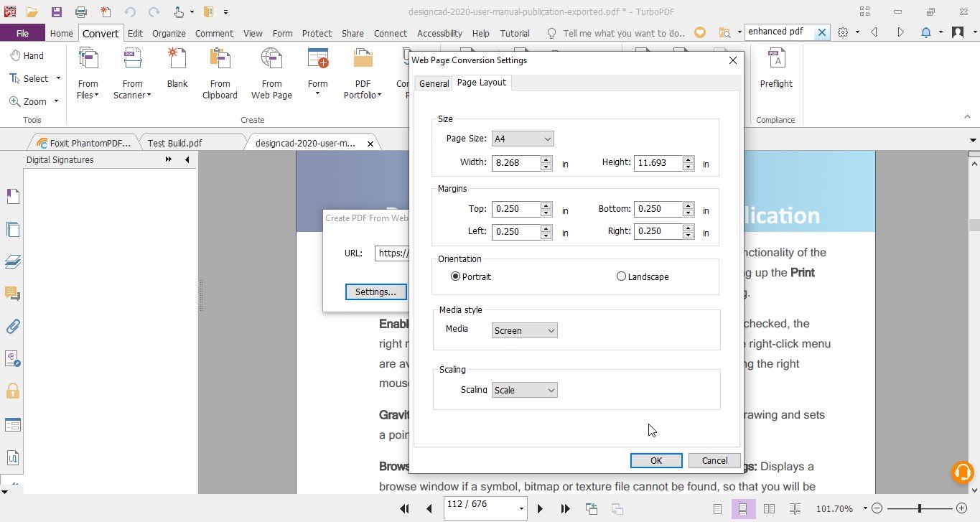980x522 pixels.
Task: Adjust the zoom slider handle
Action: click(920, 508)
